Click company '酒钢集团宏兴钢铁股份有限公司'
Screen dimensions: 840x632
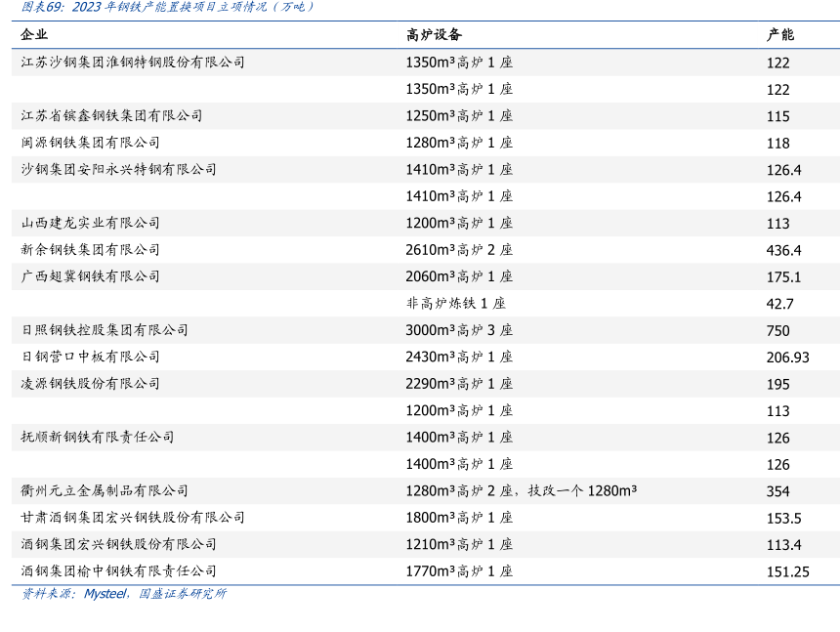coord(118,544)
